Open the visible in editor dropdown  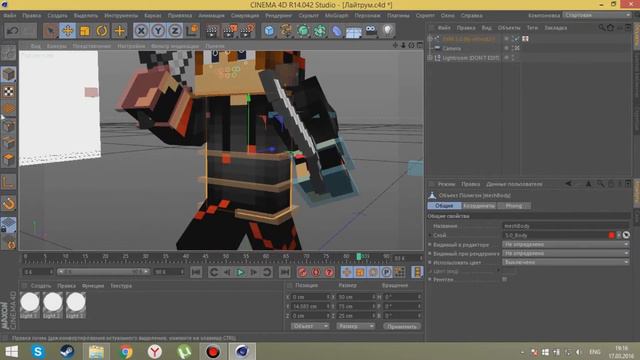[566, 244]
